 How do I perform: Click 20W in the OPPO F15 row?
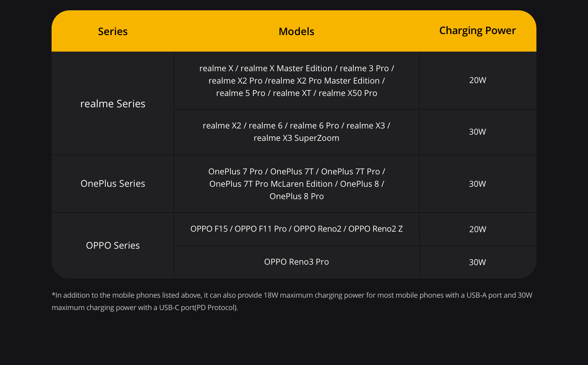pyautogui.click(x=477, y=229)
